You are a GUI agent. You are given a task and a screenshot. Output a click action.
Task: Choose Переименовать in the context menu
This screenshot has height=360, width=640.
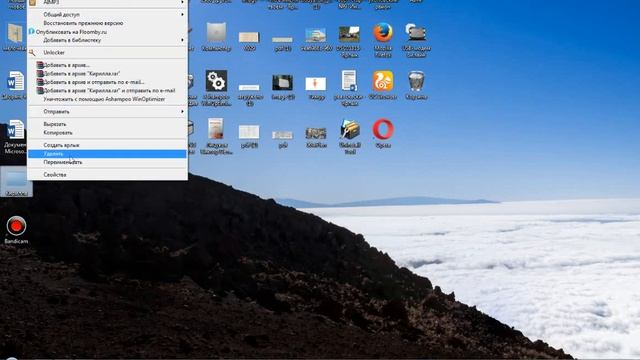point(107,162)
